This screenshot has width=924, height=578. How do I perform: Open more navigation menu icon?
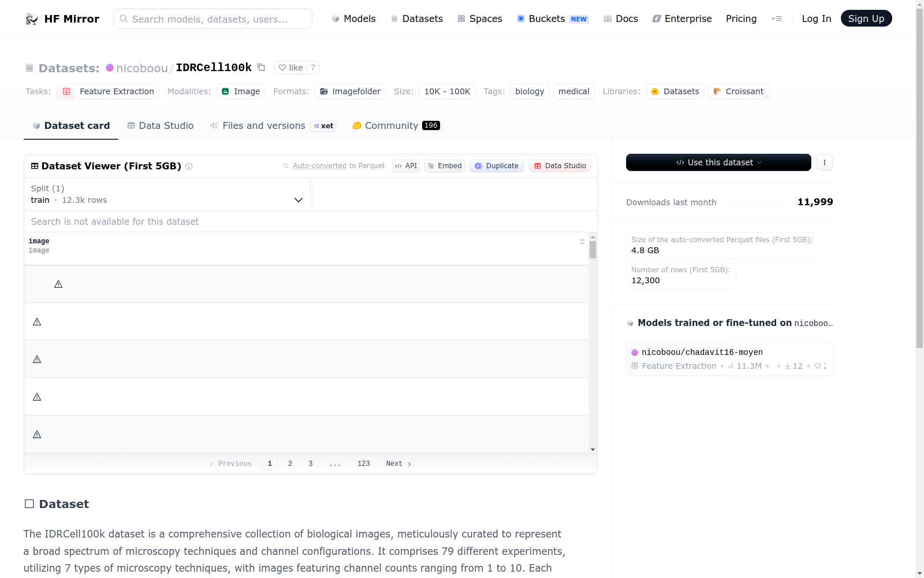(x=776, y=18)
